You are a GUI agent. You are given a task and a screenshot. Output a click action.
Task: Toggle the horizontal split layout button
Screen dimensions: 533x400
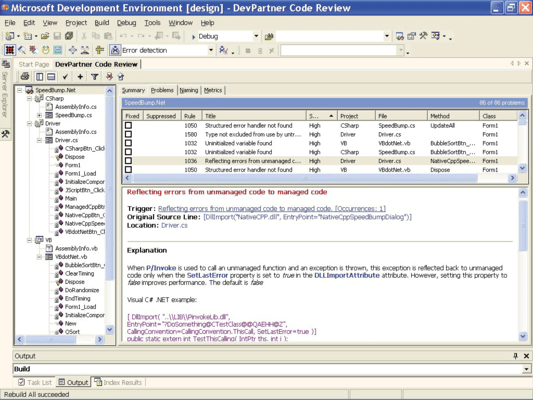click(x=51, y=77)
